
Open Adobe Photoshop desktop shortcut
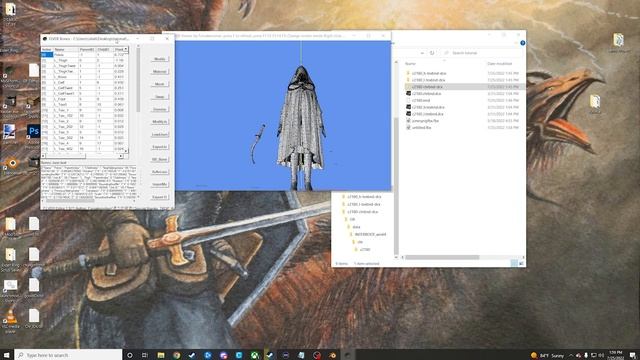click(x=33, y=132)
